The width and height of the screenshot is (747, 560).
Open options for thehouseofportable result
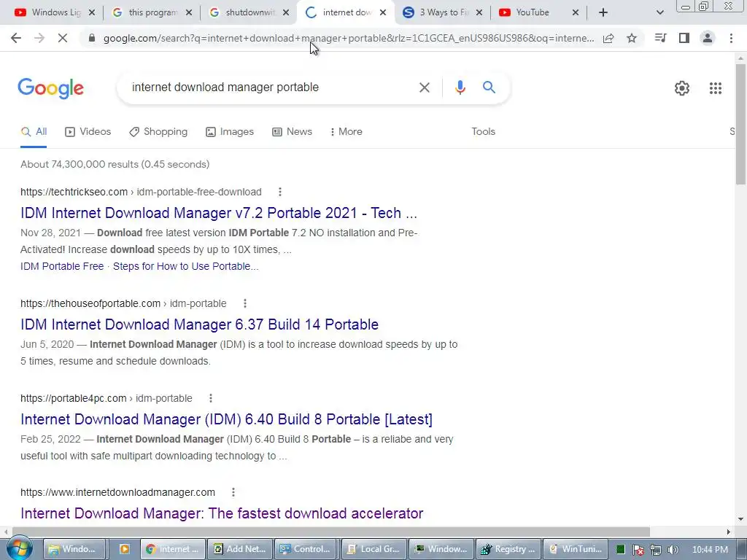[x=245, y=303]
